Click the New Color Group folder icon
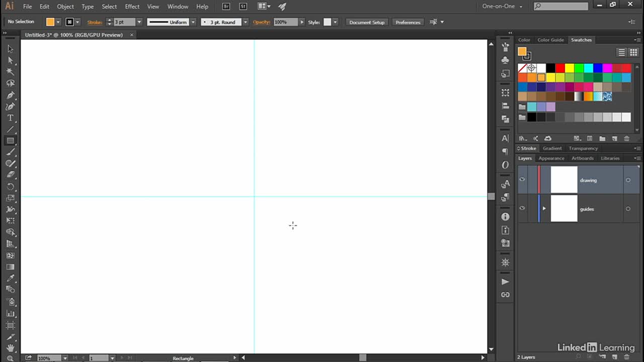 [x=602, y=138]
